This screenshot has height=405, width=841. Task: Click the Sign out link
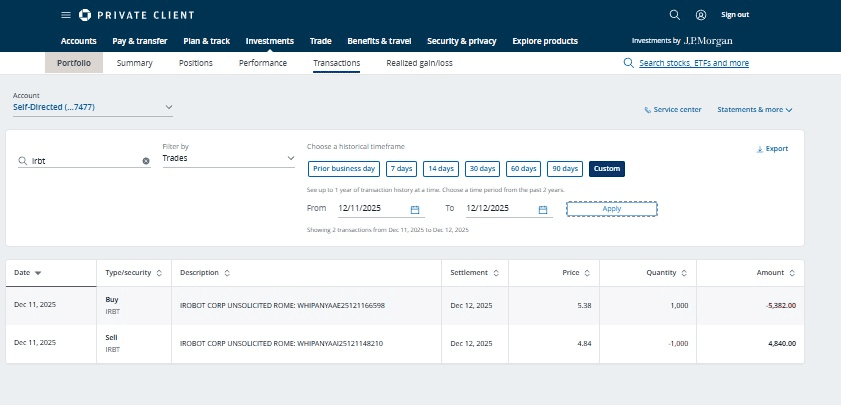pos(735,15)
